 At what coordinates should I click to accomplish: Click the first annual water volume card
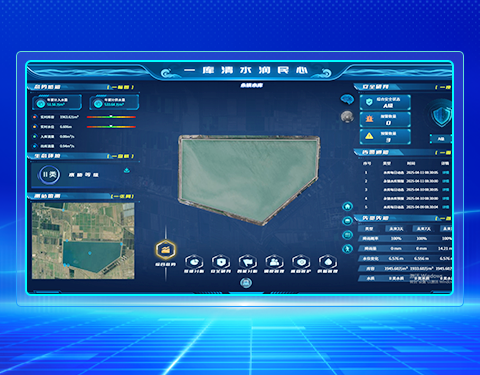[x=57, y=102]
